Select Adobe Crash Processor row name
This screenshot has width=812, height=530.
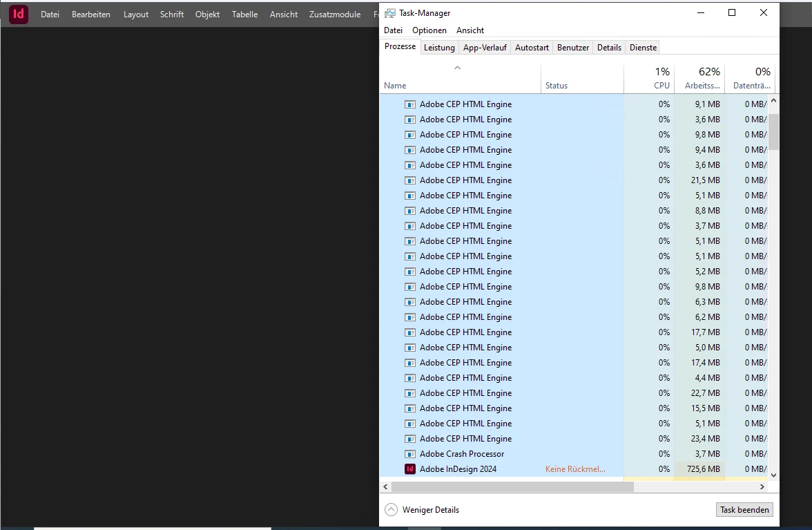pyautogui.click(x=462, y=454)
